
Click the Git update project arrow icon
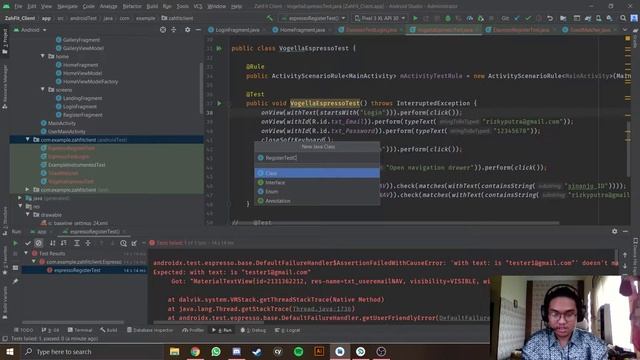(517, 18)
